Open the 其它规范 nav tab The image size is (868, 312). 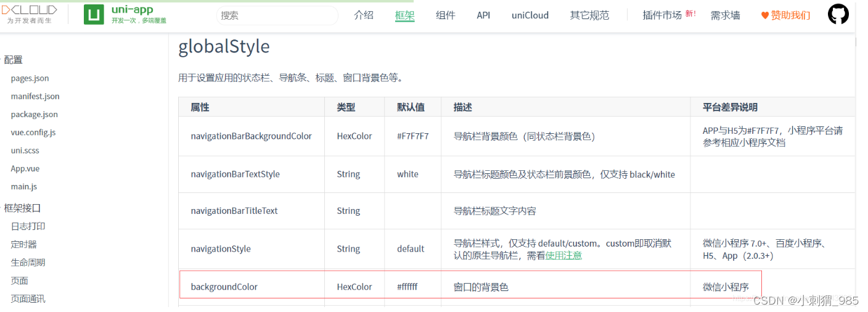pos(589,15)
